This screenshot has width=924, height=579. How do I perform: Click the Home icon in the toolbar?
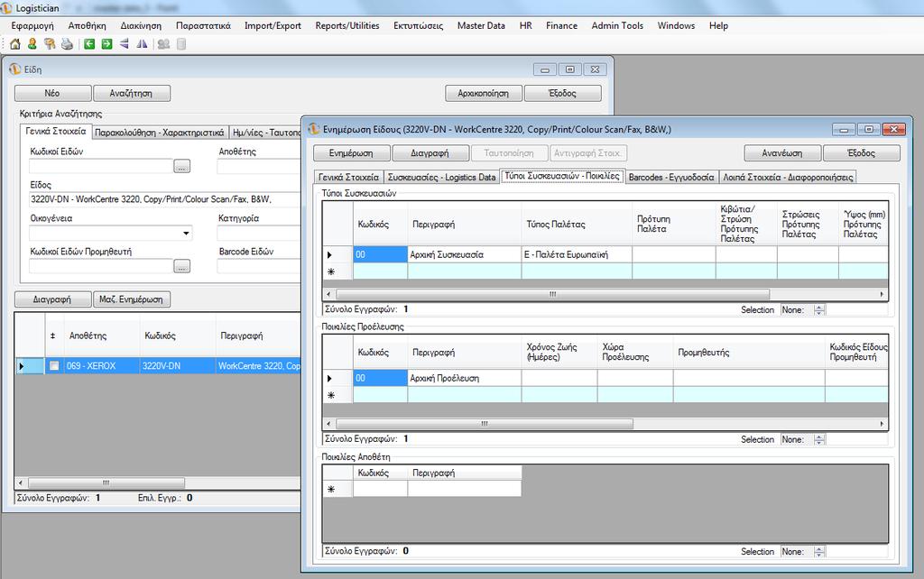click(x=14, y=44)
